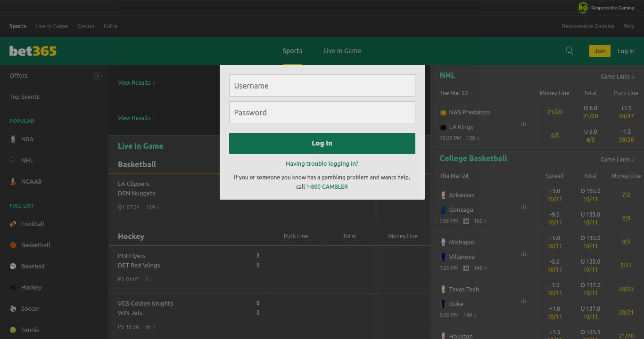Select Gonzaga Money Line odds 2/9
The width and height of the screenshot is (644, 339).
pos(626,218)
